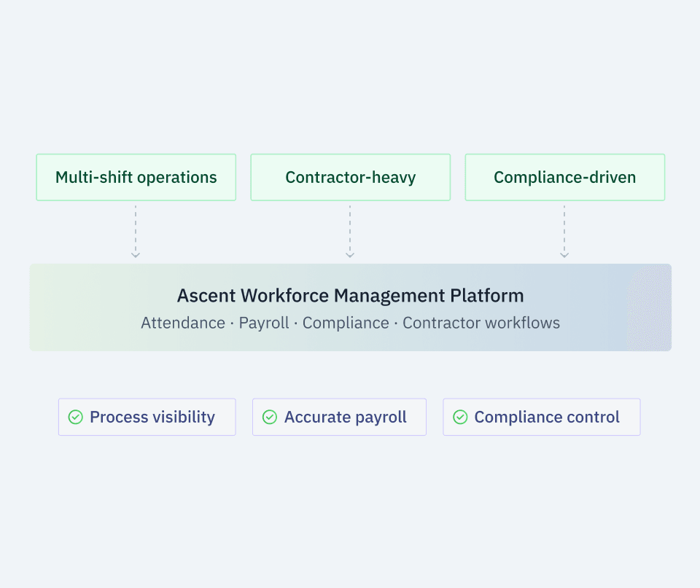Click the Ascent Workforce Management Platform title
700x588 pixels.
(x=351, y=295)
